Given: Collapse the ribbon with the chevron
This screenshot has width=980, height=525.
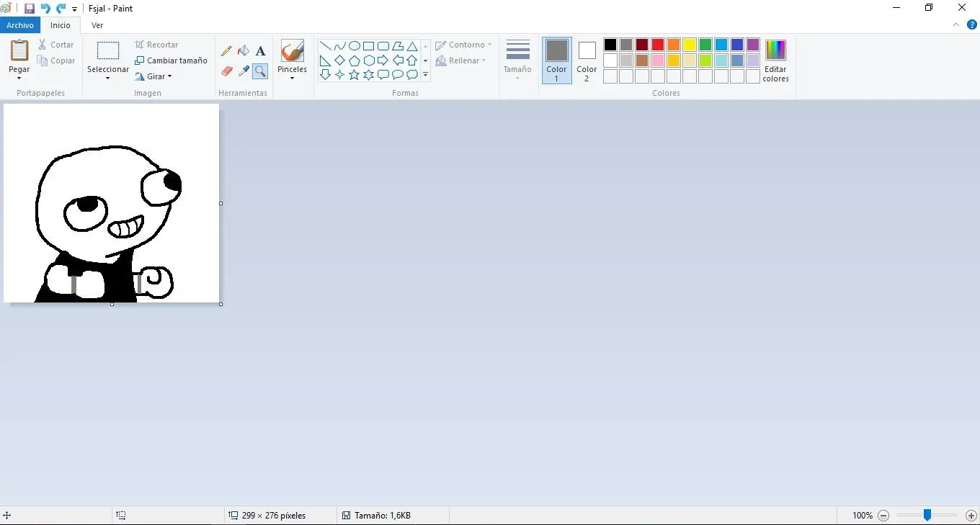Looking at the screenshot, I should point(956,25).
